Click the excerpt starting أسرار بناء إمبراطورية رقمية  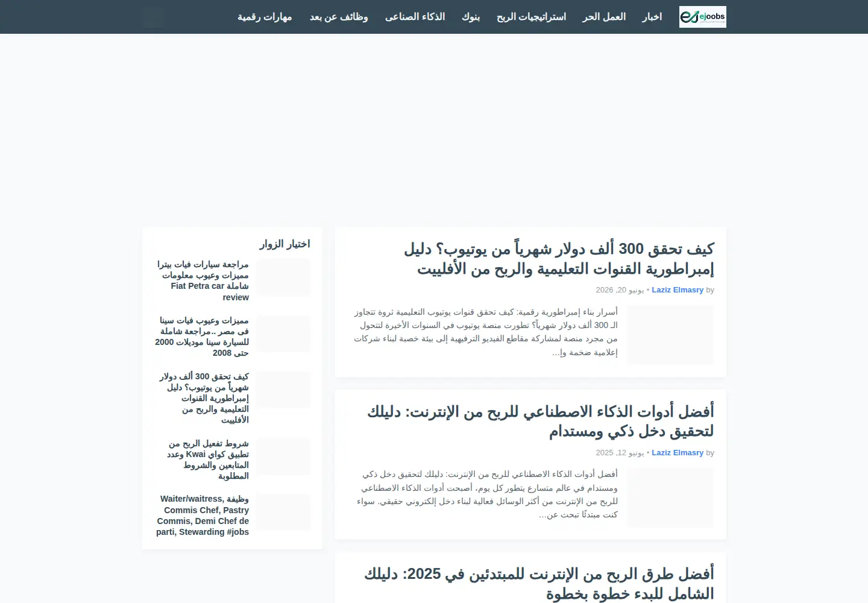[x=486, y=332]
